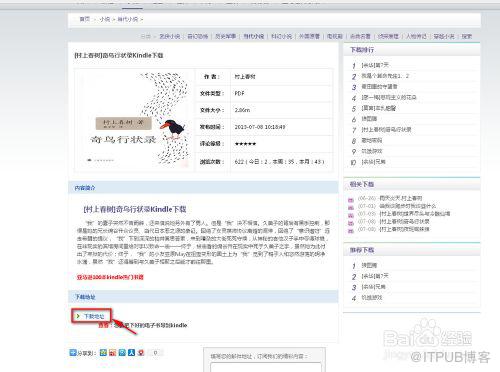Click the 相关下载 panel heading
The width and height of the screenshot is (500, 372).
tap(362, 184)
